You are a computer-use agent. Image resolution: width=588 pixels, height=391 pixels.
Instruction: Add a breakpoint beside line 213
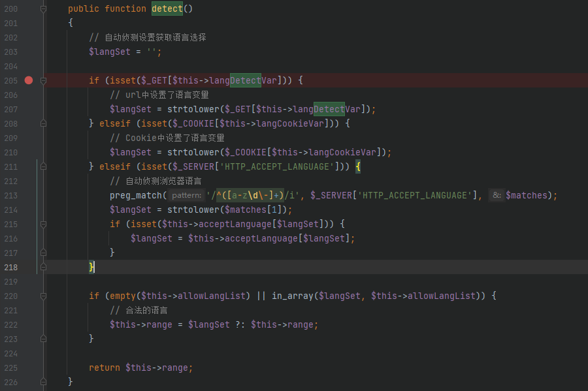28,195
